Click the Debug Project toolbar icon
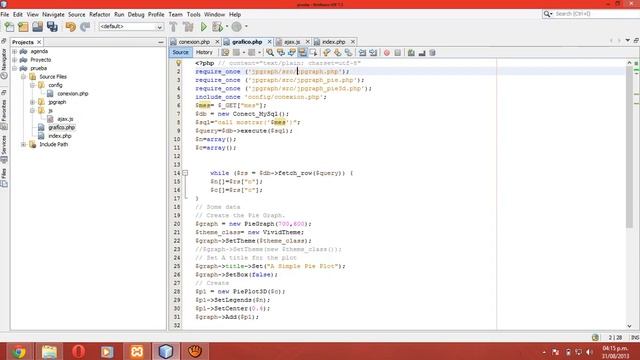 tap(218, 27)
